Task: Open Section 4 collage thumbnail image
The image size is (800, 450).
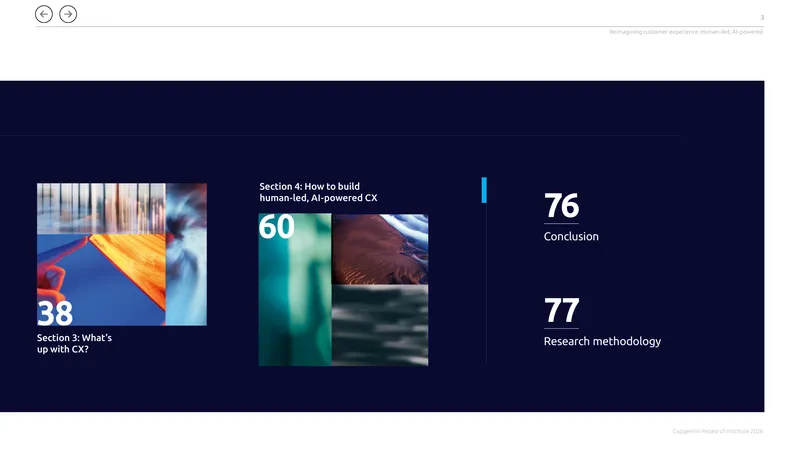Action: pyautogui.click(x=343, y=289)
